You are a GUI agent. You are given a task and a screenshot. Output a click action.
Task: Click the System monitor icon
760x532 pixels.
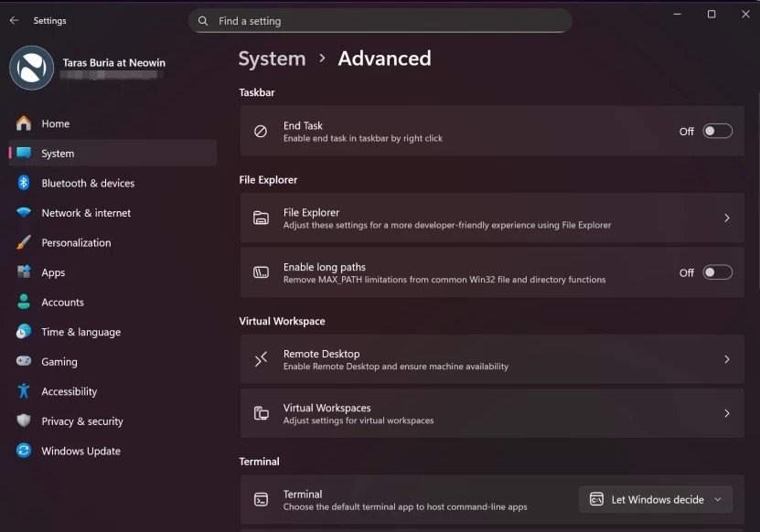[x=23, y=153]
